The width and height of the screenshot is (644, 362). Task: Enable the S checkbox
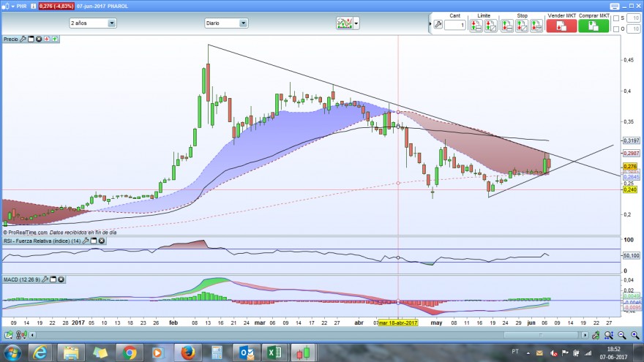pos(616,18)
